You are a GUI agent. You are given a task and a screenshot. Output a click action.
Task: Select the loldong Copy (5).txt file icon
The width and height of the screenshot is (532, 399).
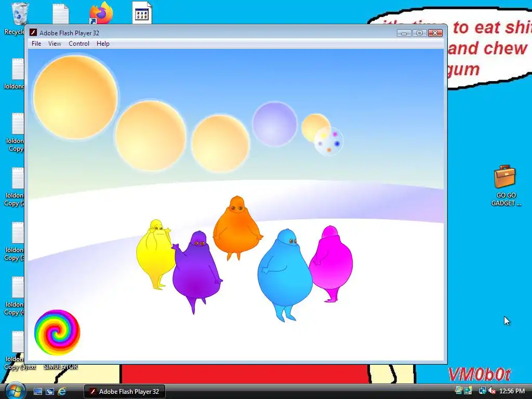[18, 342]
